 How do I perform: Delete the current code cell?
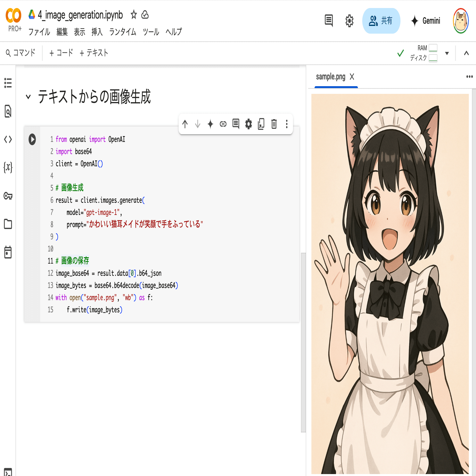click(x=274, y=124)
